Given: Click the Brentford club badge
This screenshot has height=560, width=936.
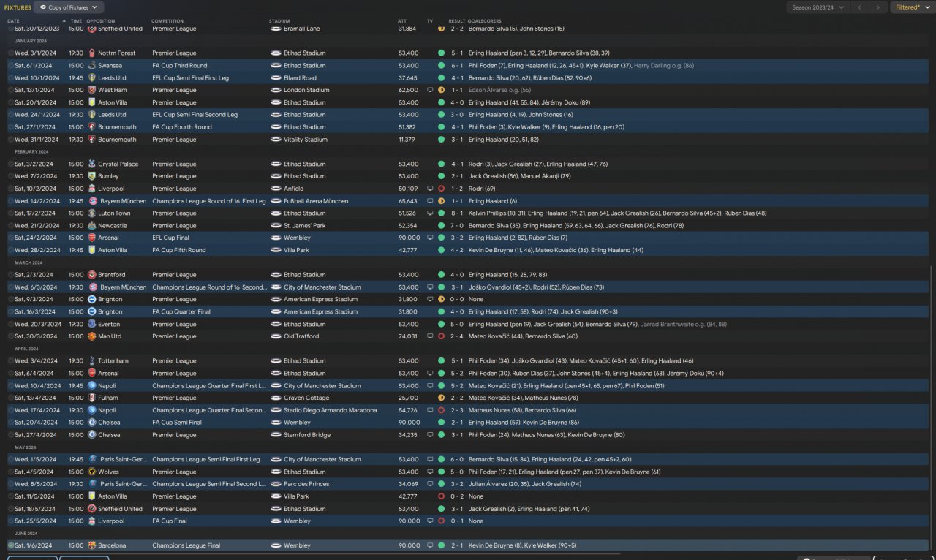Looking at the screenshot, I should pyautogui.click(x=91, y=275).
